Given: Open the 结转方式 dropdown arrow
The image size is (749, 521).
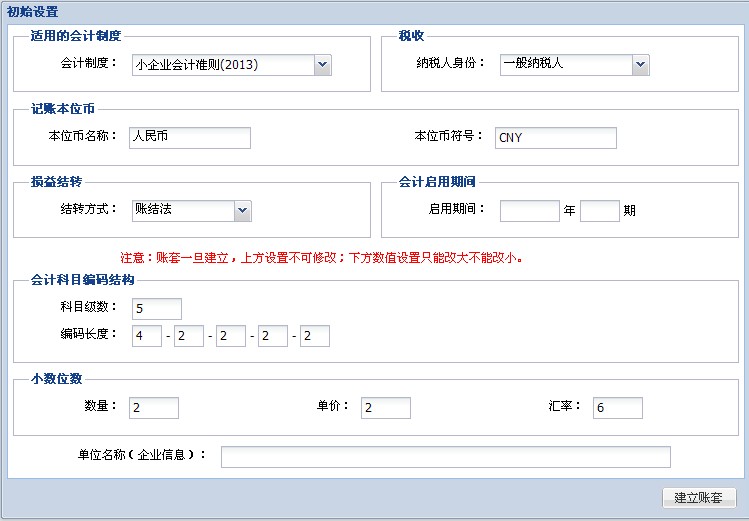Looking at the screenshot, I should (242, 210).
